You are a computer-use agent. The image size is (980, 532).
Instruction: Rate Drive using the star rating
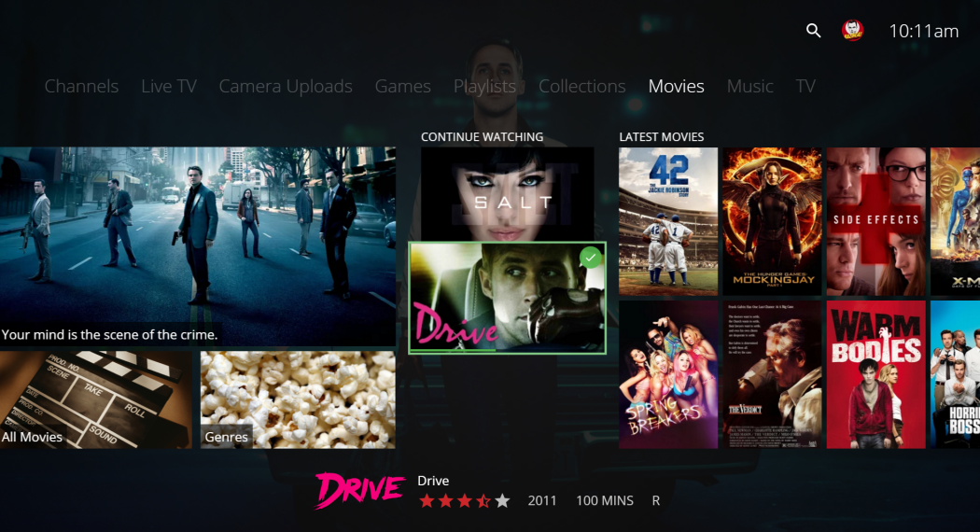click(464, 501)
